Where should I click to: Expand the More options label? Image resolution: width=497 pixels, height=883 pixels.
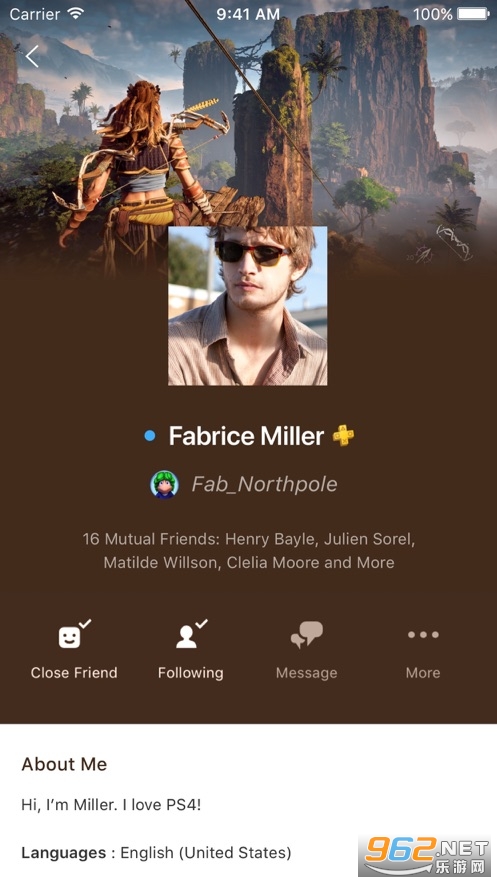423,672
